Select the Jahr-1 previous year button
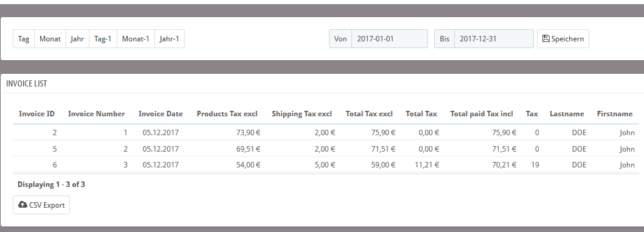Screen dimensions: 644x232 (x=169, y=39)
